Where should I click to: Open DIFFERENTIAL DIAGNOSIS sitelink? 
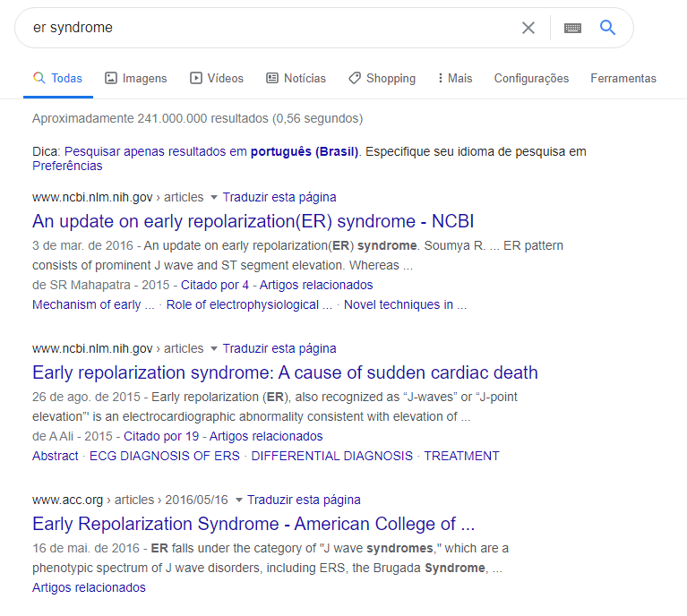tap(331, 456)
